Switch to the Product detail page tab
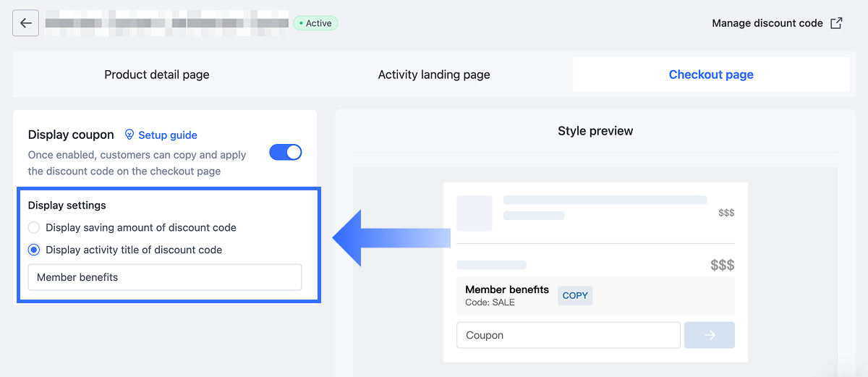Image resolution: width=868 pixels, height=377 pixels. (x=157, y=75)
